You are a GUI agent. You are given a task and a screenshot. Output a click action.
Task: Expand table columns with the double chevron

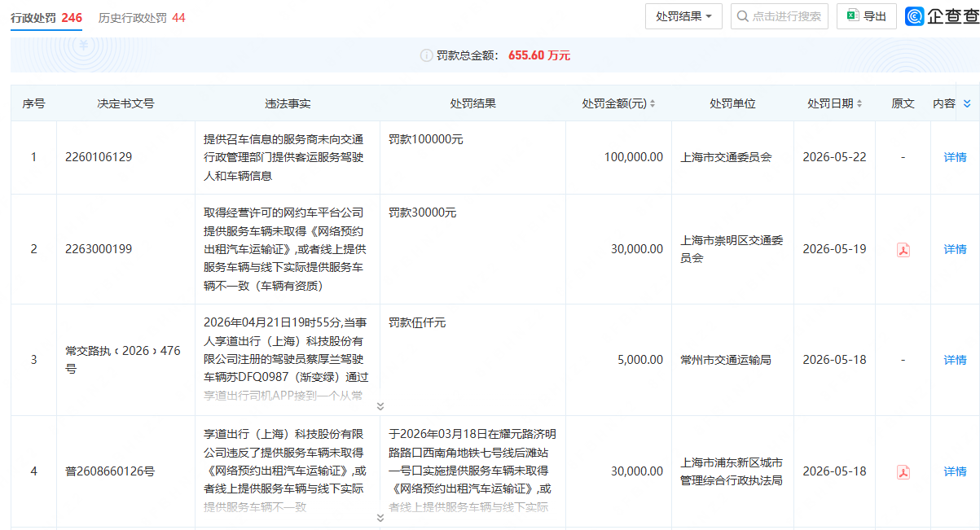[x=967, y=103]
